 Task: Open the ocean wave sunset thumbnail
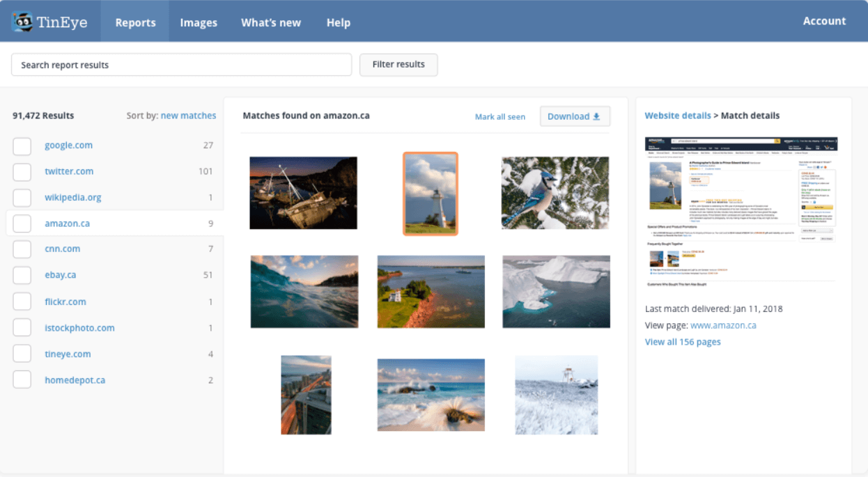click(304, 292)
